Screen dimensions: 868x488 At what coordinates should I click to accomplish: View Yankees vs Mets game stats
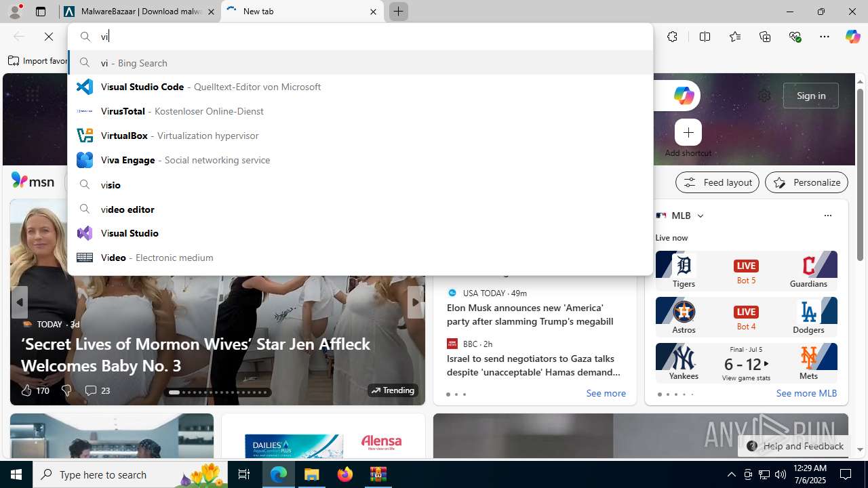click(746, 363)
